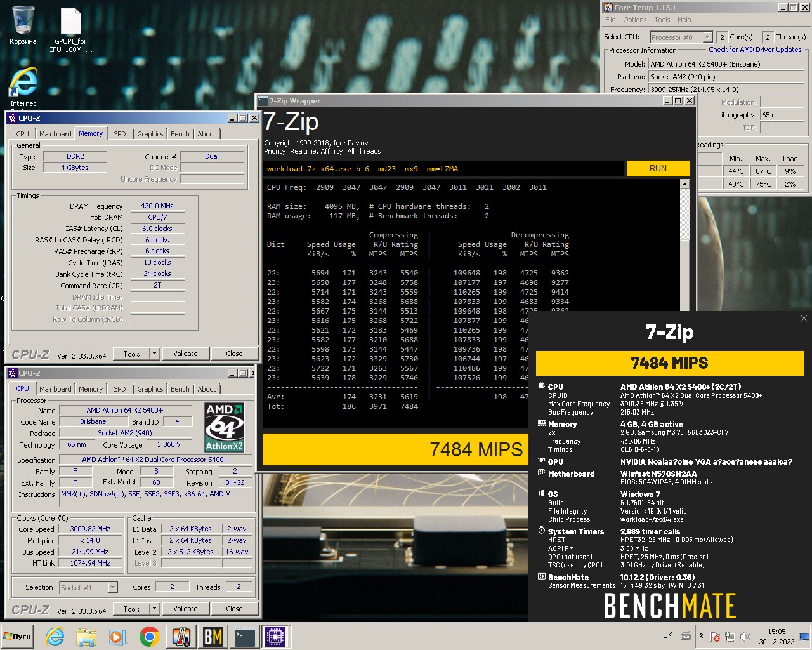
Task: Click Validate in lower CPU-Z window
Action: [185, 609]
